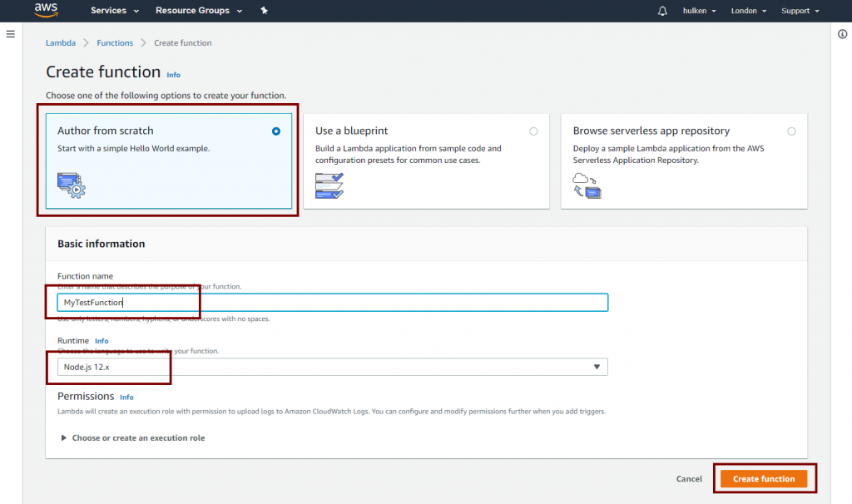Open the Services menu

(x=113, y=11)
